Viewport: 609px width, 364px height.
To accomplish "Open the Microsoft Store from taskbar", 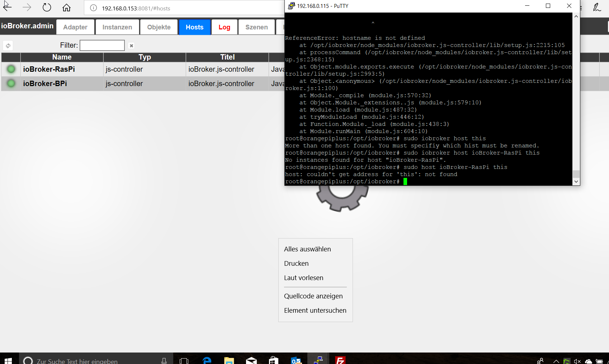I will coord(274,360).
